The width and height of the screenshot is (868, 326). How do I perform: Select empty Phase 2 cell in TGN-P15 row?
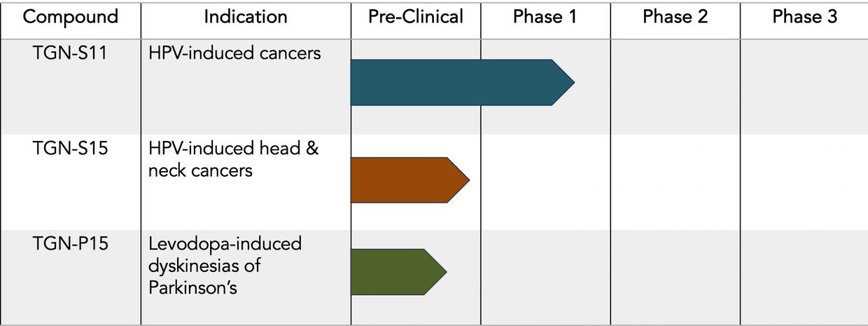click(675, 277)
